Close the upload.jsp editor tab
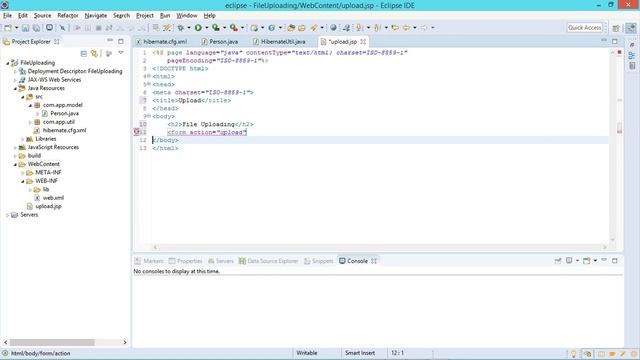 coord(363,42)
